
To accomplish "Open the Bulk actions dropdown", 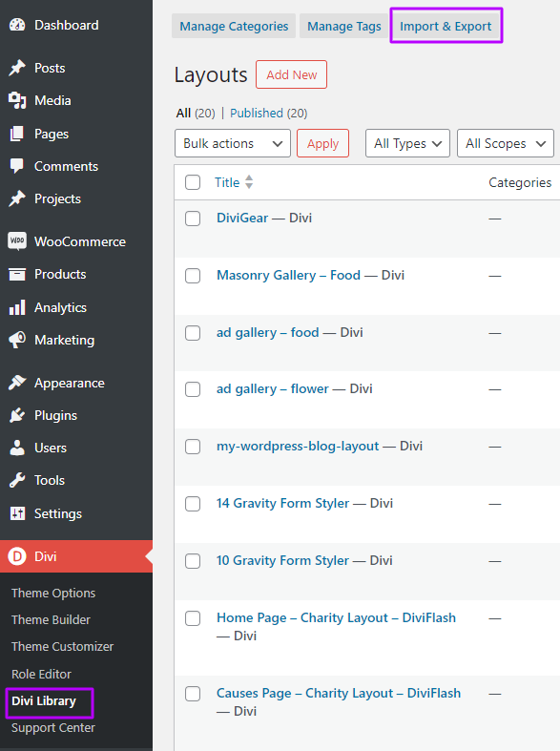I will pos(233,143).
